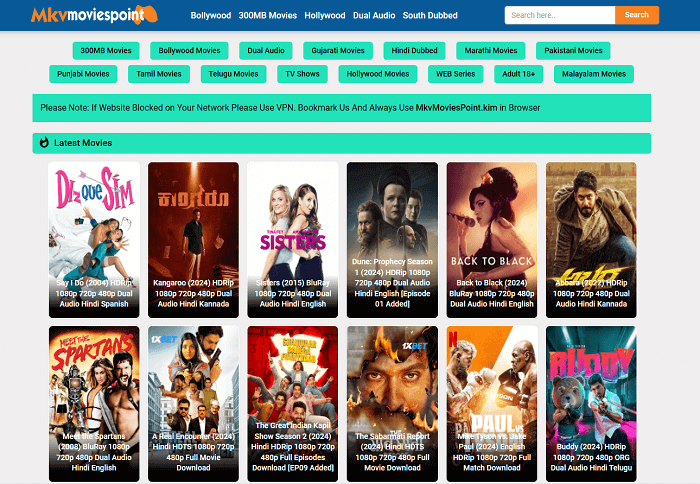Browse the Malayalam Movies category tag
Image resolution: width=700 pixels, height=484 pixels.
[594, 74]
